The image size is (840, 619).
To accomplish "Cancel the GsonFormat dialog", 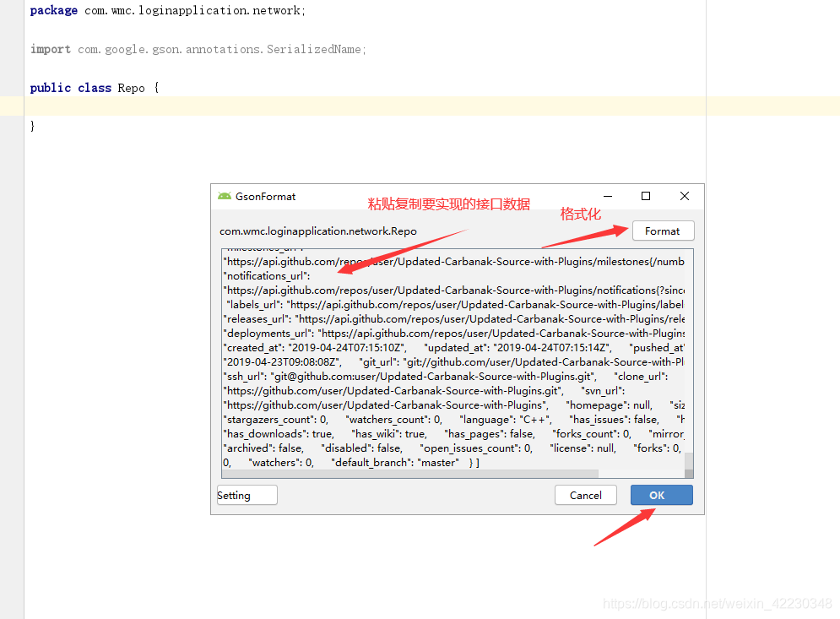I will (x=586, y=495).
